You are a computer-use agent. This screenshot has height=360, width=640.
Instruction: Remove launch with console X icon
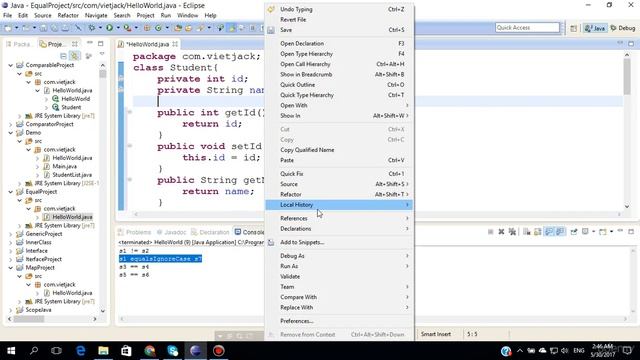(x=501, y=232)
